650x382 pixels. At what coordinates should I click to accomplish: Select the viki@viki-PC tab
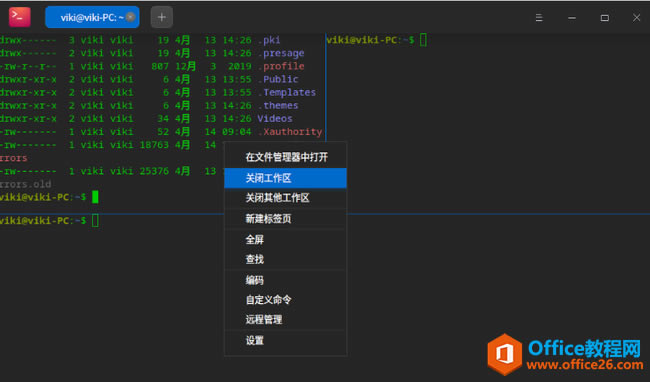click(x=92, y=17)
